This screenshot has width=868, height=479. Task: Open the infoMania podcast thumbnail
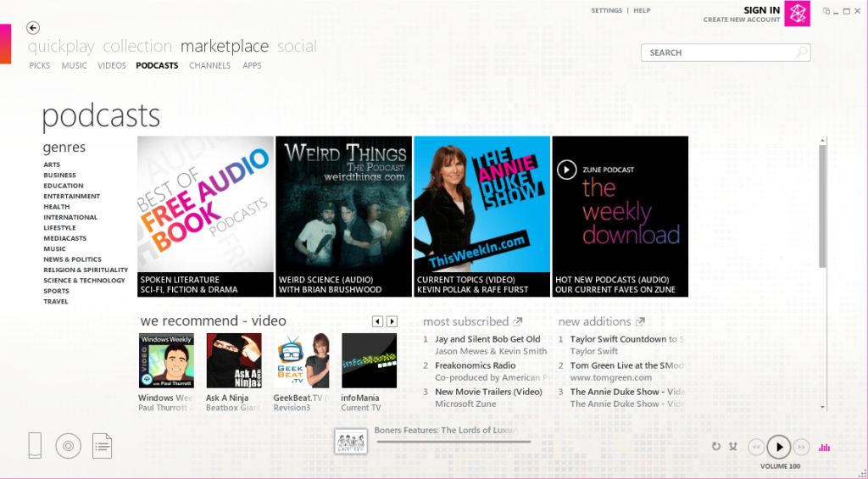[370, 360]
